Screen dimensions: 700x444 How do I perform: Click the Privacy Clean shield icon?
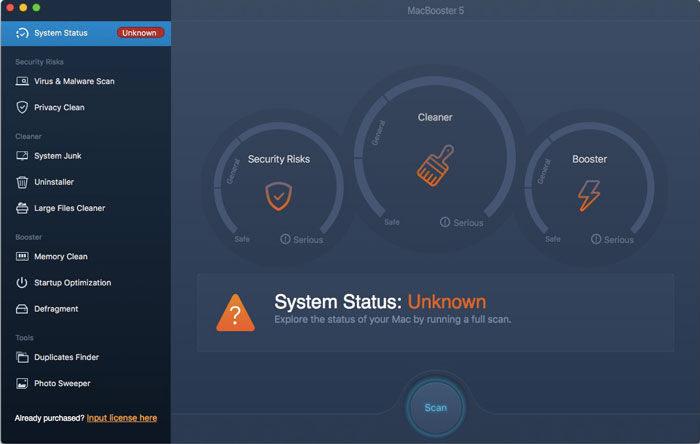point(22,108)
